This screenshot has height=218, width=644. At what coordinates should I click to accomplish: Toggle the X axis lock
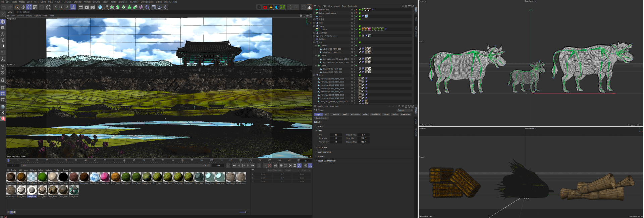55,7
